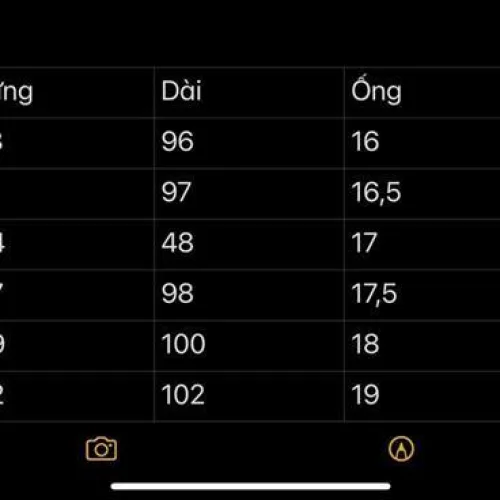Screen dimensions: 500x500
Task: Select the Ống cell with value 19
Action: (422, 396)
